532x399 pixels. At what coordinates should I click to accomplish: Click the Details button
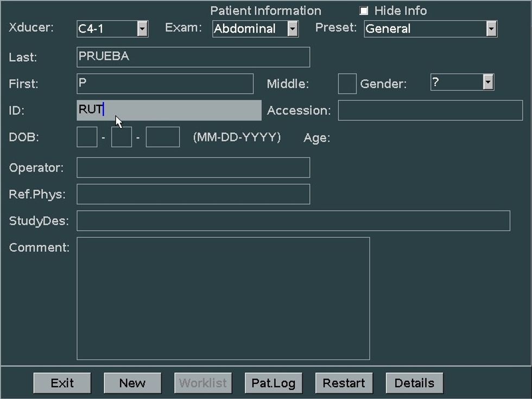click(x=414, y=383)
